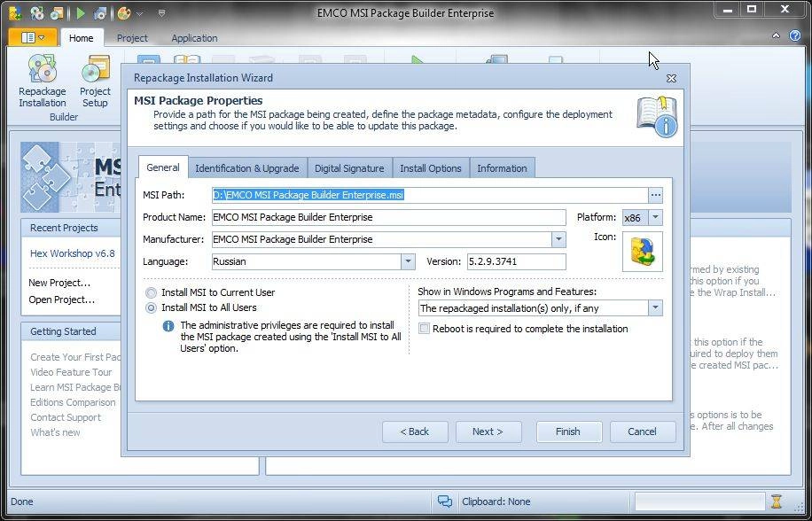Click the Done status bar text
The width and height of the screenshot is (812, 521).
(x=22, y=502)
